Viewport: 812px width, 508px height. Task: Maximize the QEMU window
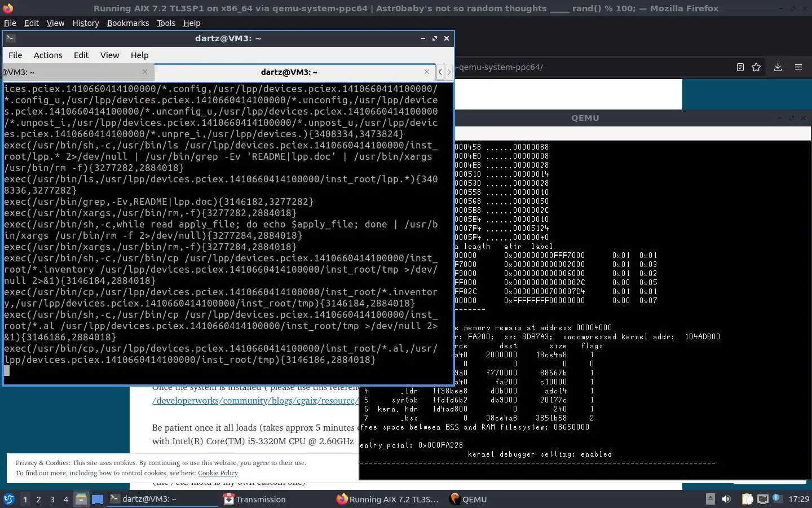point(791,118)
